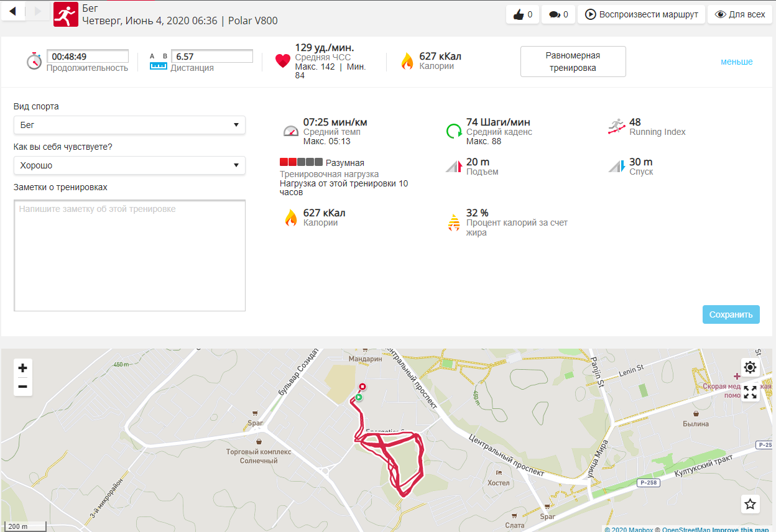This screenshot has width=776, height=532.
Task: Change visibility with Для всех button
Action: pos(740,14)
